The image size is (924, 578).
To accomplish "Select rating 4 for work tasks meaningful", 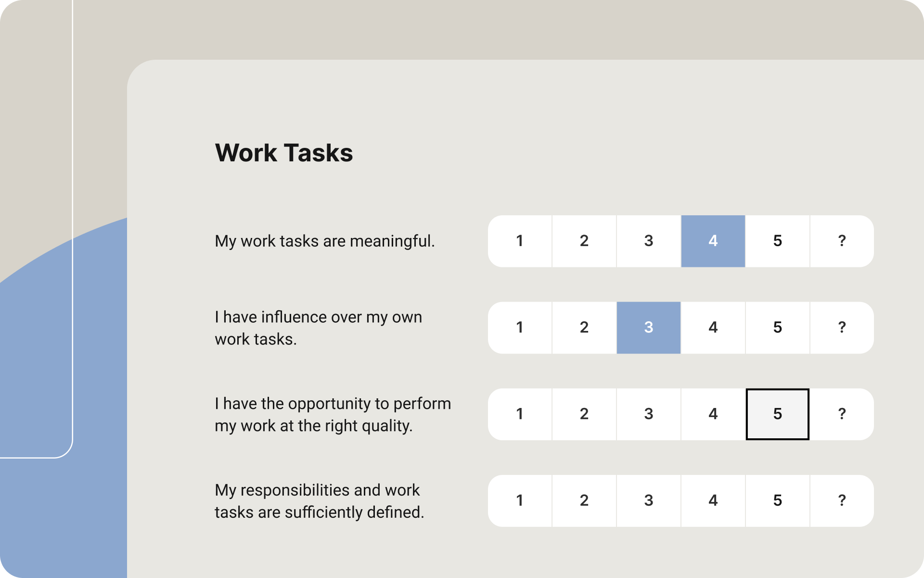I will tap(713, 241).
